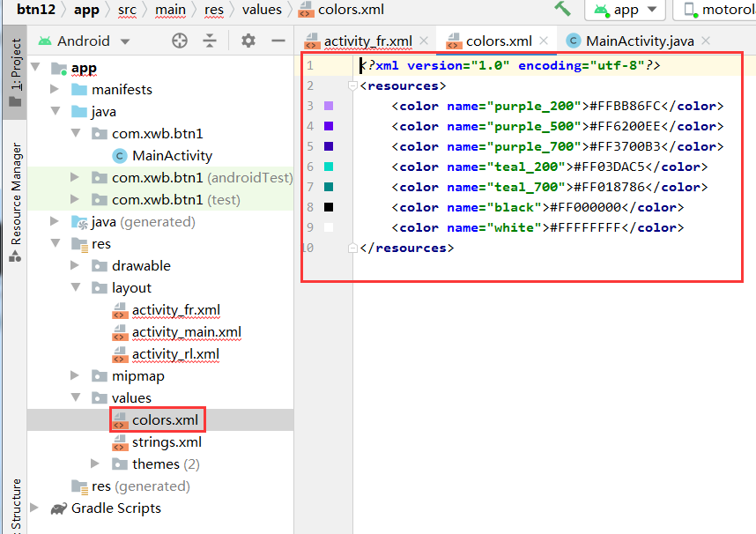Viewport: 756px width, 534px height.
Task: Click the Select Opened File crosshair icon
Action: pyautogui.click(x=179, y=41)
